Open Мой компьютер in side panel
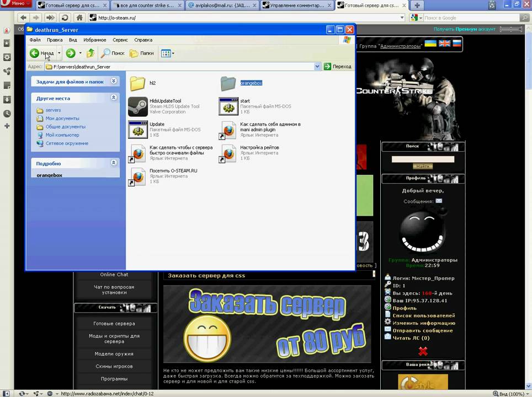532x397 pixels. (x=62, y=135)
